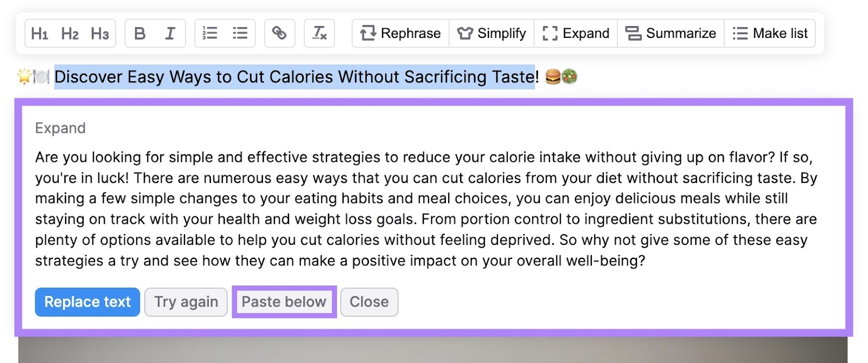This screenshot has height=363, width=868.
Task: Select the numbered list icon
Action: [209, 34]
